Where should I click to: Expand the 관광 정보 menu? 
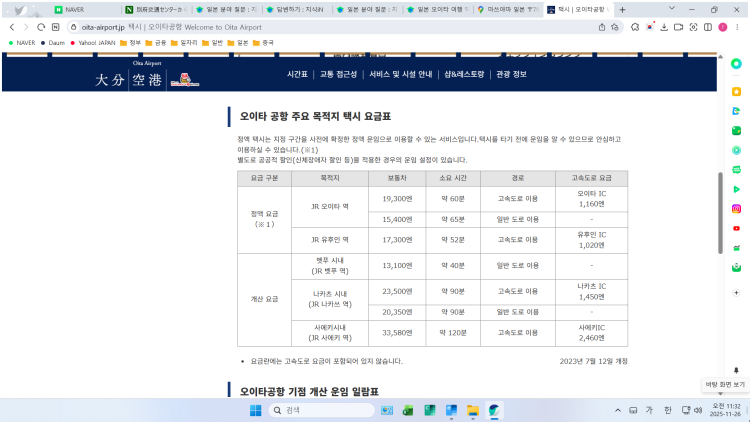coord(511,74)
